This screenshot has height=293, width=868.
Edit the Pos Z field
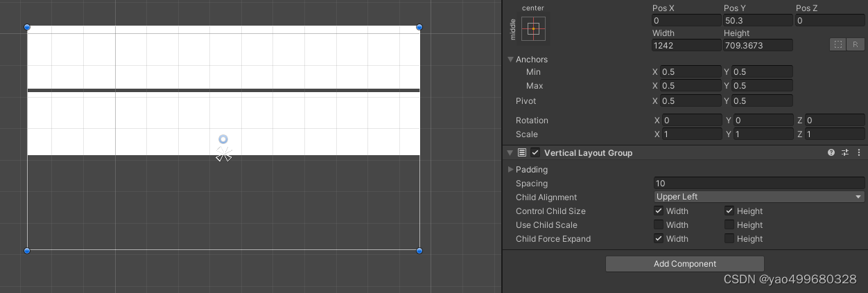click(830, 21)
